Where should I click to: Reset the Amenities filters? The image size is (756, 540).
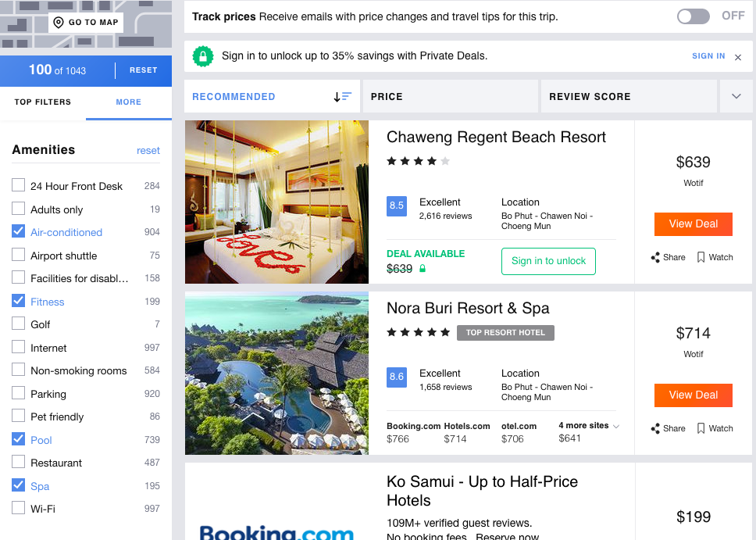pos(148,151)
